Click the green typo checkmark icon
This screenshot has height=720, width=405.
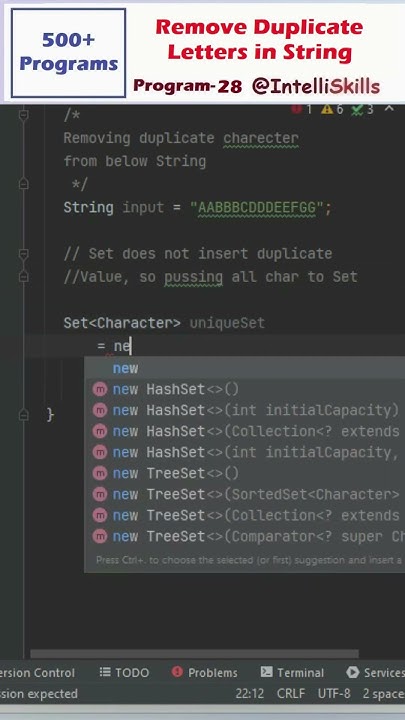click(357, 109)
